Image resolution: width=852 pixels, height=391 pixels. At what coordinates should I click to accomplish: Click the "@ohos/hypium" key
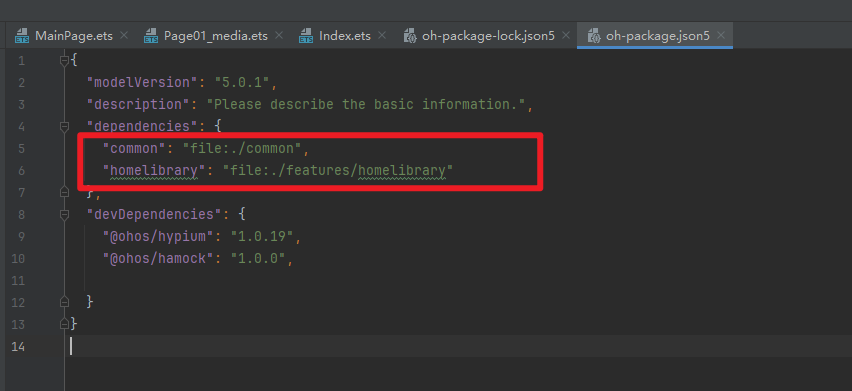click(x=158, y=237)
